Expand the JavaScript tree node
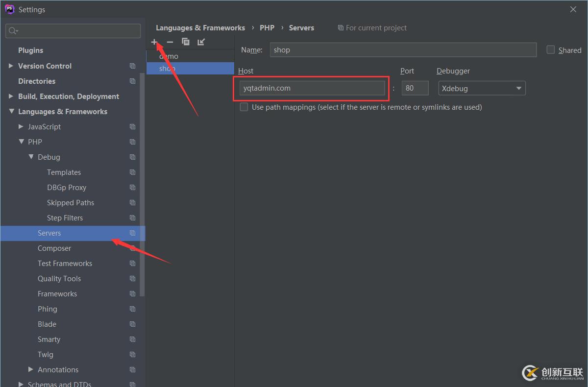Image resolution: width=588 pixels, height=387 pixels. (x=21, y=127)
